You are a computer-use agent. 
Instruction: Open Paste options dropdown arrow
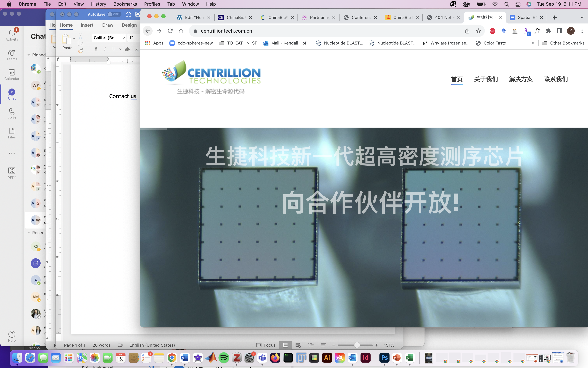pos(74,39)
